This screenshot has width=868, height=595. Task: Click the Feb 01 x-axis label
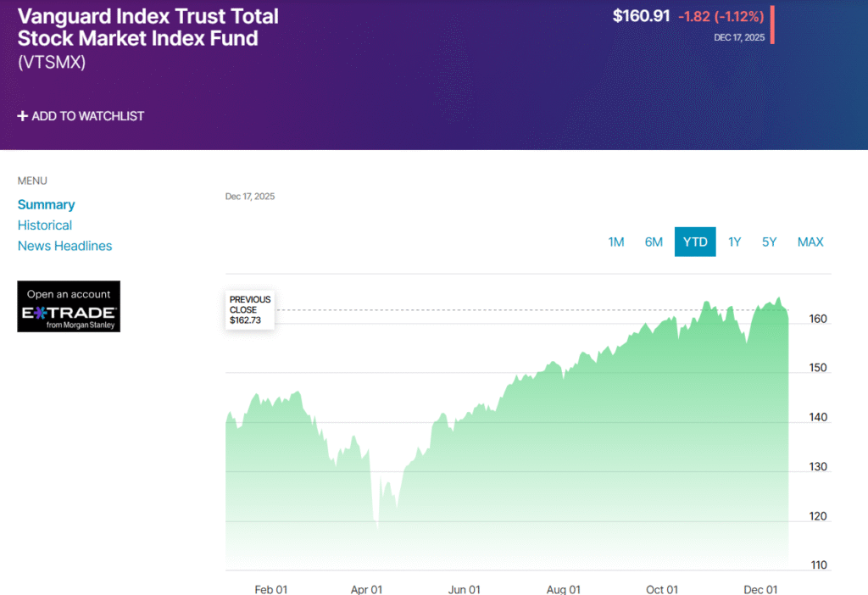pyautogui.click(x=271, y=590)
